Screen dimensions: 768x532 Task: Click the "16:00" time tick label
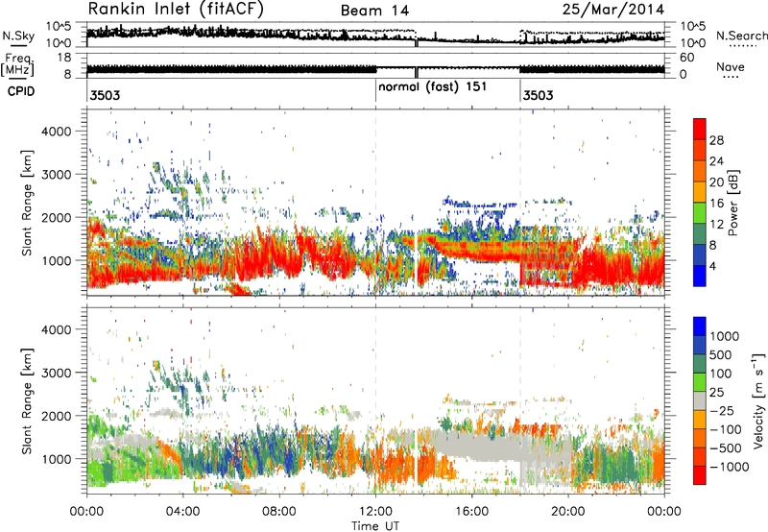471,512
